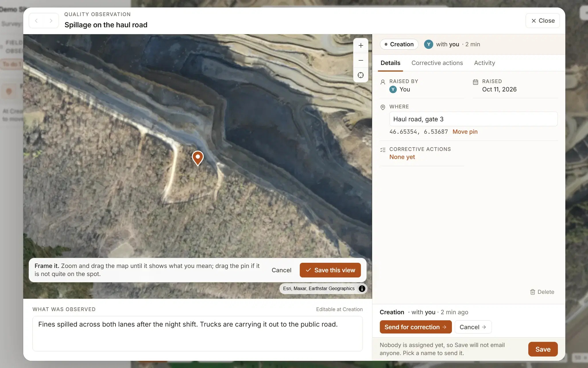This screenshot has width=588, height=368.
Task: Cancel the map framing prompt
Action: tap(281, 270)
